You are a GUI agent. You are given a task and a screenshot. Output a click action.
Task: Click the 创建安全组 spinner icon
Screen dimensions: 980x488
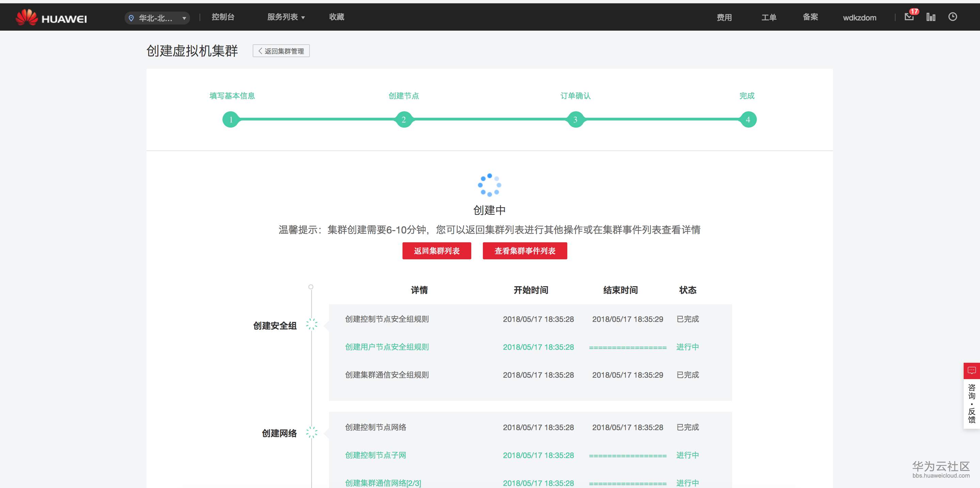click(312, 324)
